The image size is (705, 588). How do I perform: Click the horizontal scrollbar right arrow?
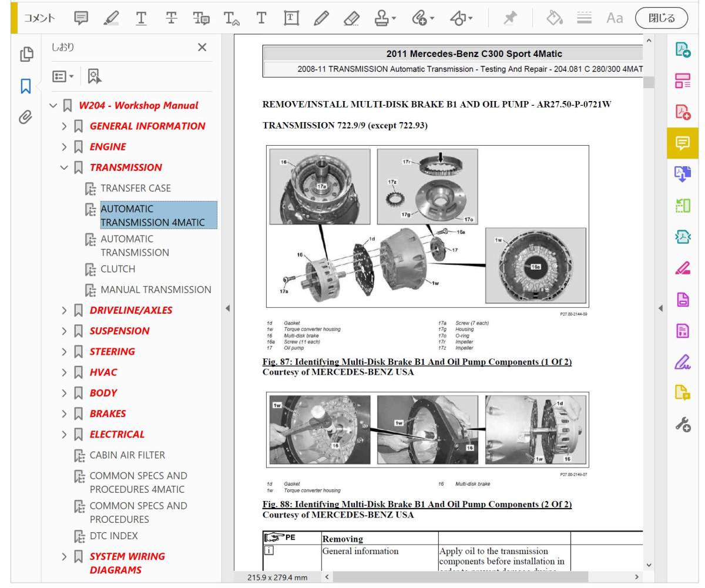point(636,577)
